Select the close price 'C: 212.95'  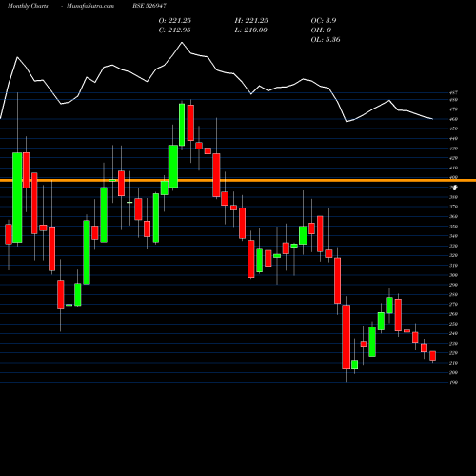174,30
